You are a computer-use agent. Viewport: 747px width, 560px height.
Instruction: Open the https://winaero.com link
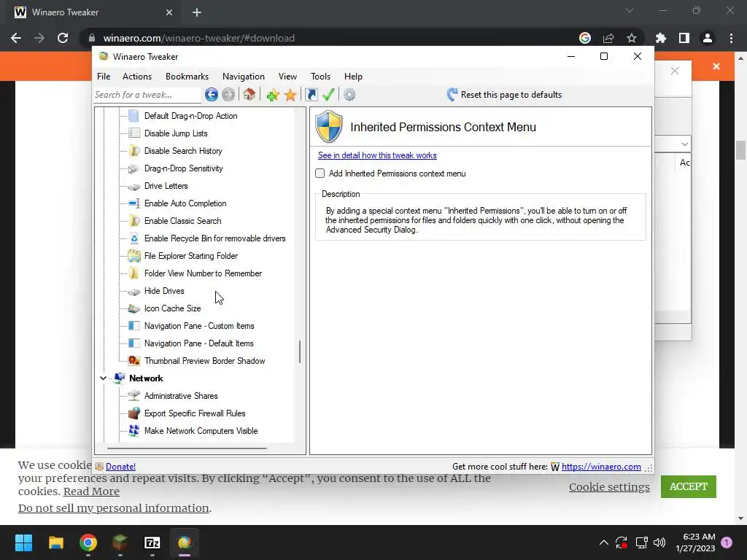(601, 467)
